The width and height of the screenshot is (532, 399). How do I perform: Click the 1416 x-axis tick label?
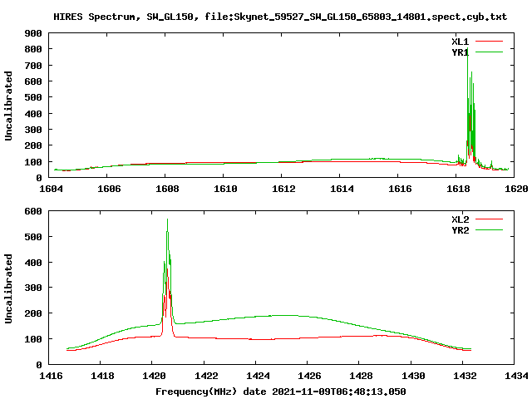click(51, 376)
